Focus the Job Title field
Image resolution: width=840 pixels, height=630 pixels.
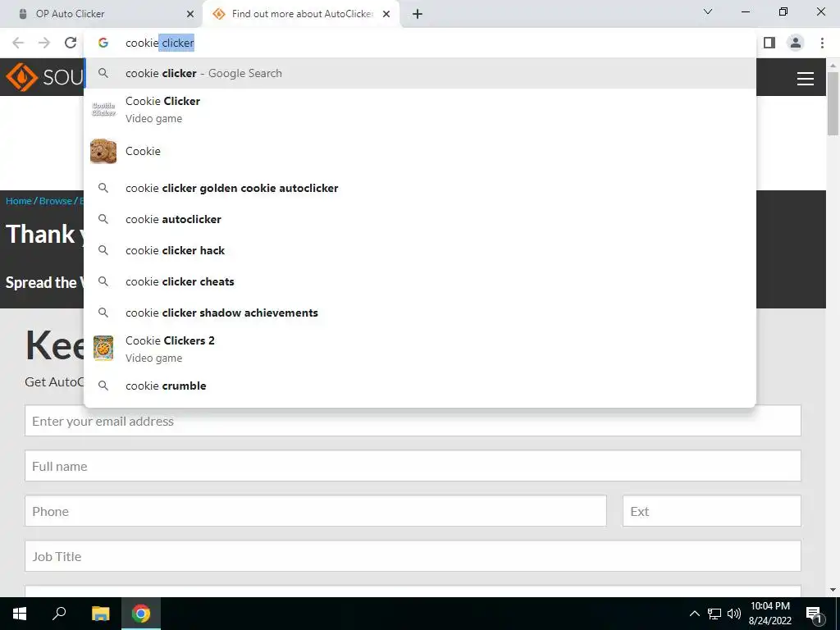(413, 555)
